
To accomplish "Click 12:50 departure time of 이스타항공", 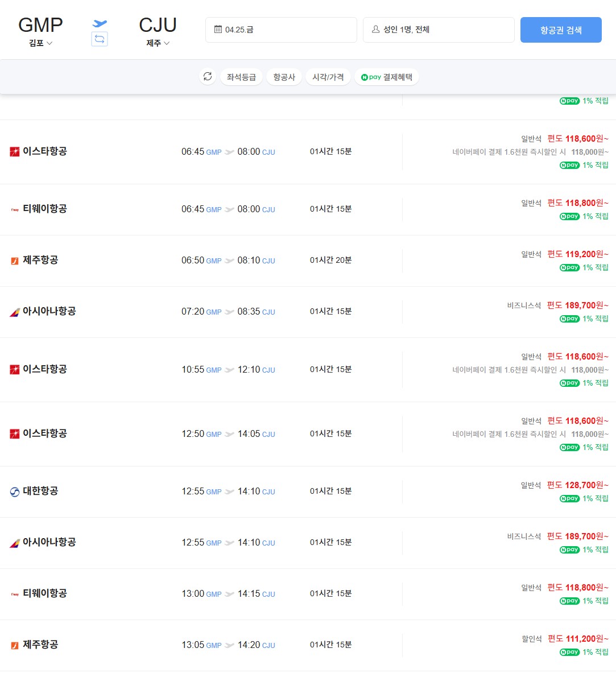I will click(x=193, y=433).
